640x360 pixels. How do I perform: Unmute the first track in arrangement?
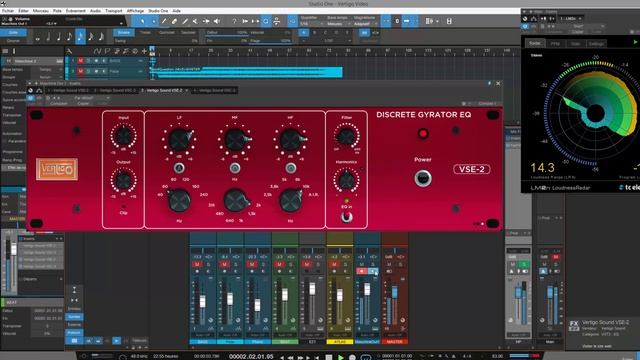coord(80,61)
